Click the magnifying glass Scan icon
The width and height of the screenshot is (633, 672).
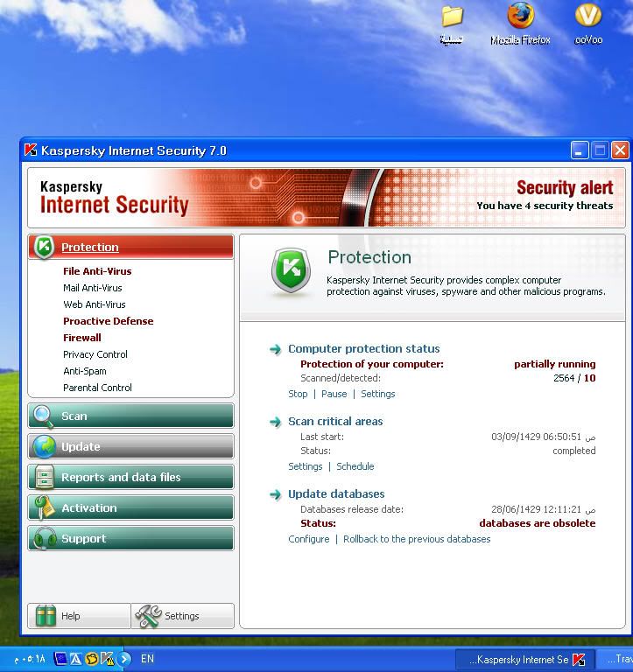click(44, 416)
